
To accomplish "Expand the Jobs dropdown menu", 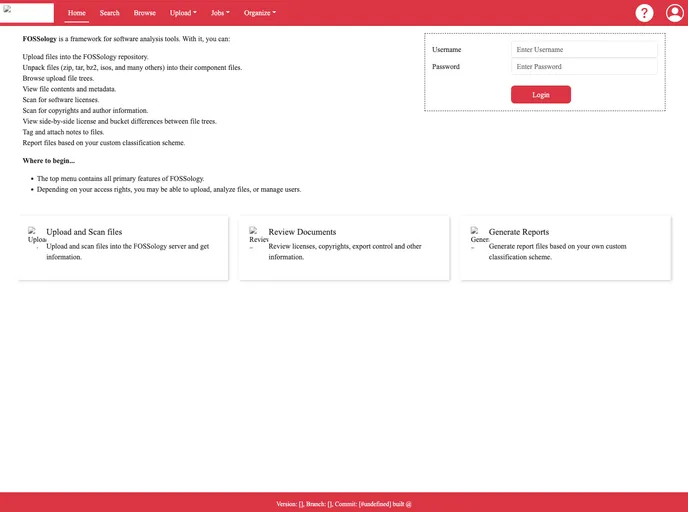I will 220,13.
